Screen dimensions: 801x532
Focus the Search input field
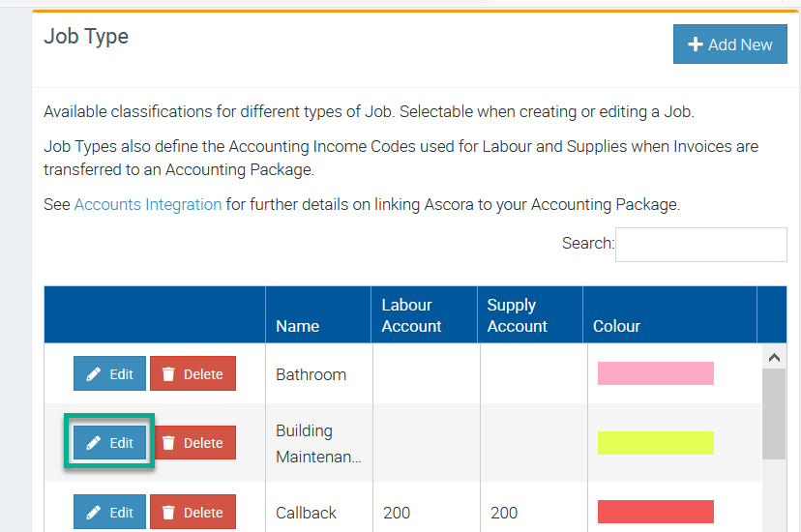[x=700, y=245]
